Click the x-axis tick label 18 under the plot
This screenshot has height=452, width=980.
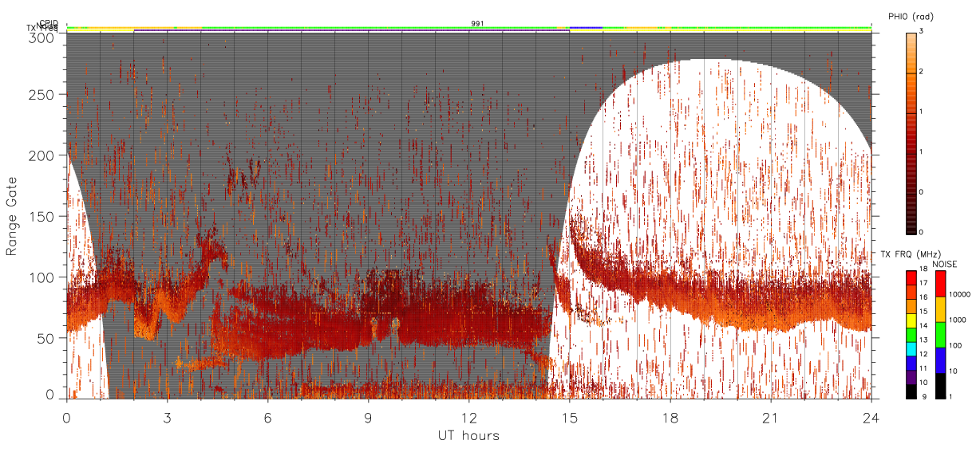click(670, 418)
